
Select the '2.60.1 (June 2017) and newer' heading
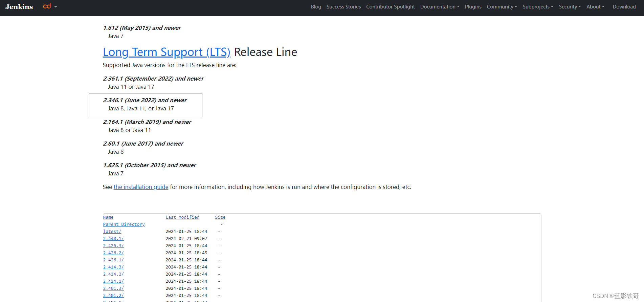(143, 144)
